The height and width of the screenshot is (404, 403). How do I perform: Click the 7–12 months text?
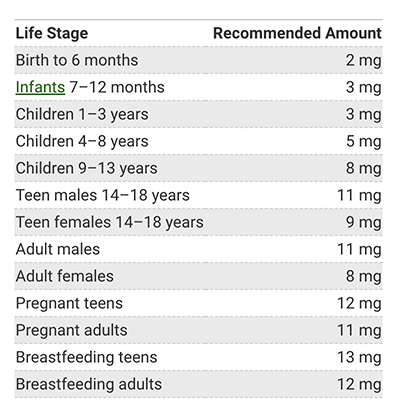117,87
